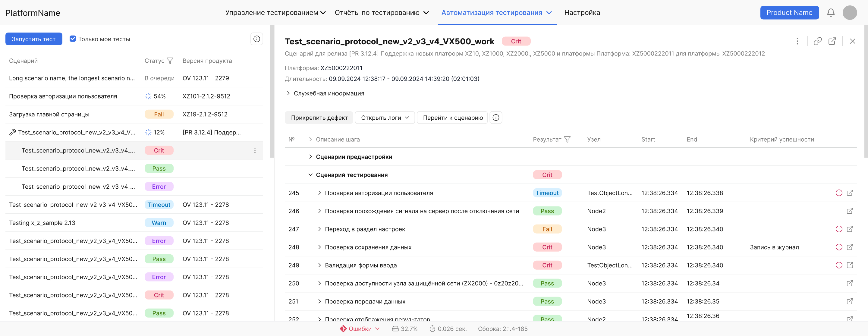The height and width of the screenshot is (336, 868).
Task: Click the info icon next to 'Перейти к сценарию'
Action: [496, 118]
